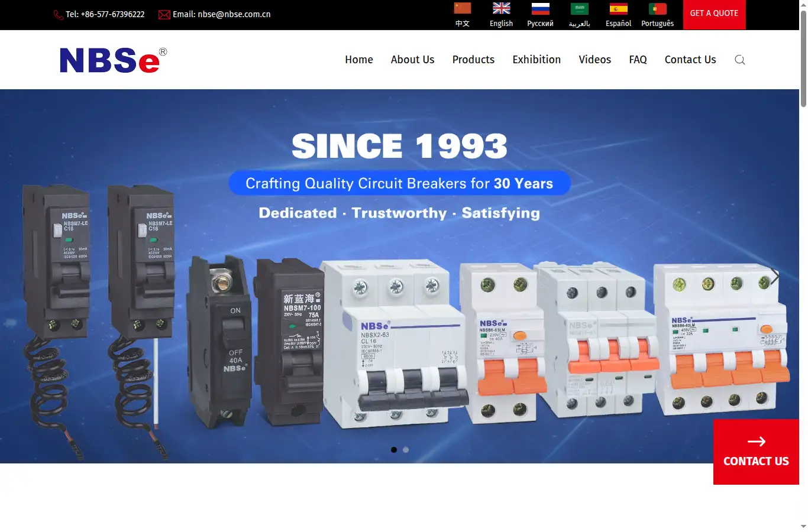Open the FAQ page
808x532 pixels.
point(638,60)
